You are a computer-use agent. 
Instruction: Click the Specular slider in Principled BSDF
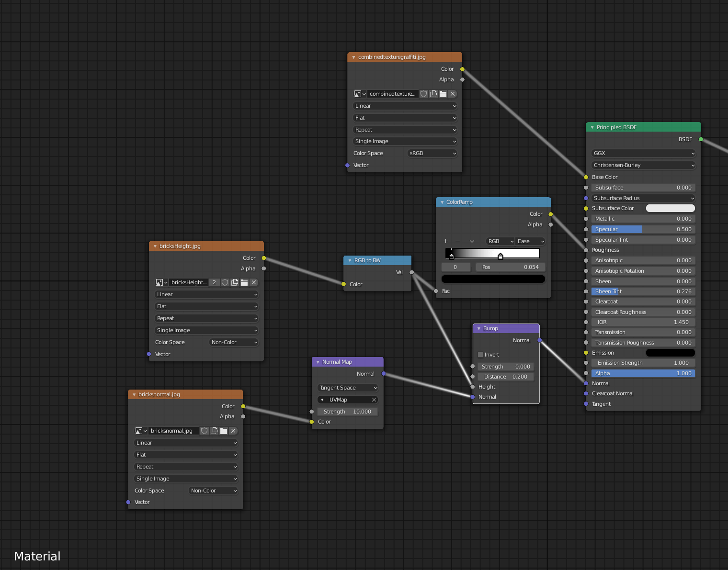[644, 229]
